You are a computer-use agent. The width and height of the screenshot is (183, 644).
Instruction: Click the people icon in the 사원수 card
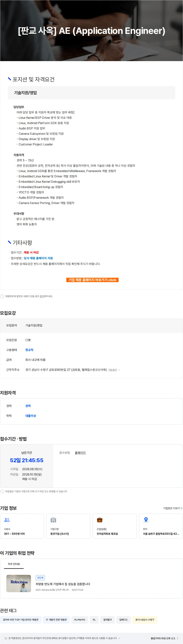(7, 520)
